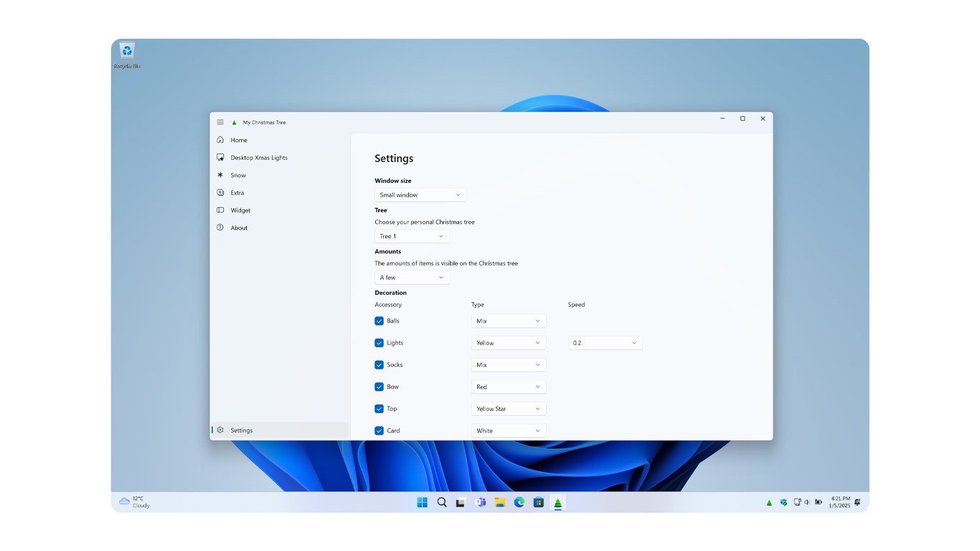Click the Home house icon in sidebar
The width and height of the screenshot is (980, 551).
pos(220,140)
